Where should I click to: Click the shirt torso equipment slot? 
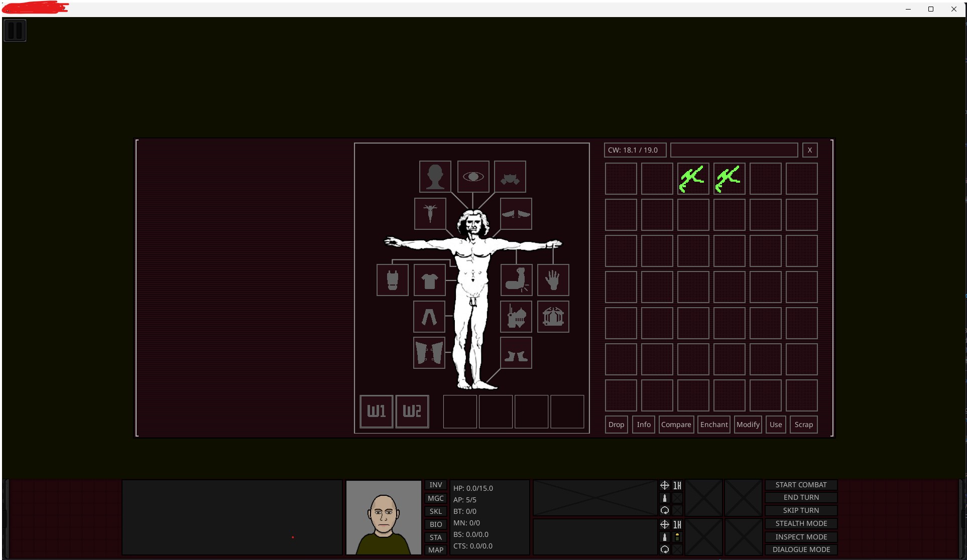tap(429, 280)
